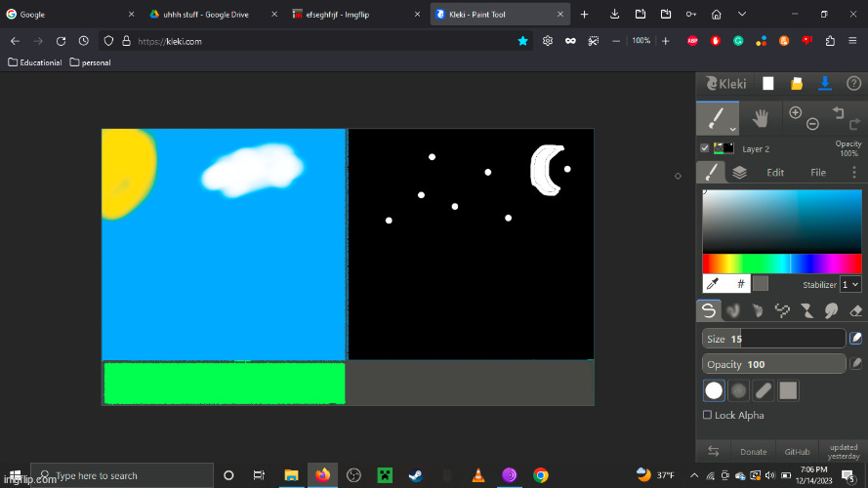Click the updated yesterday changelog link
868x488 pixels.
tap(844, 452)
